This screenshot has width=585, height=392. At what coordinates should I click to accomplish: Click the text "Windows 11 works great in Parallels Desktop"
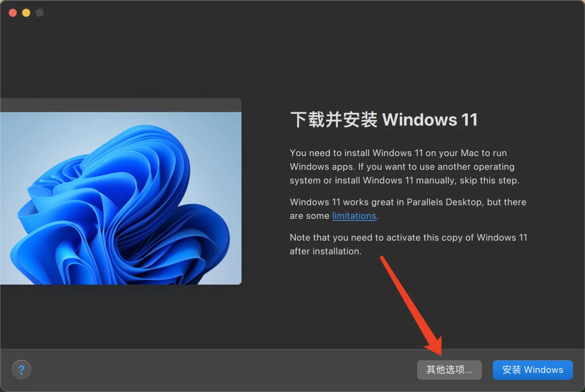(386, 202)
